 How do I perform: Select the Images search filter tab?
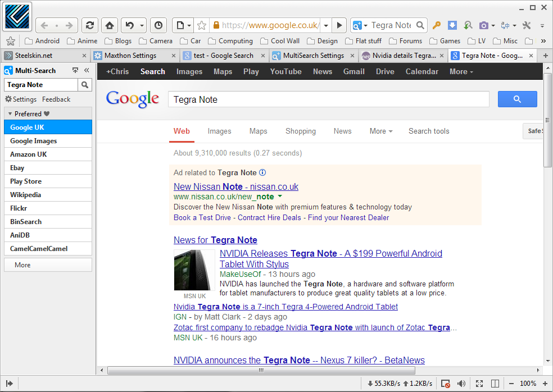coord(219,131)
